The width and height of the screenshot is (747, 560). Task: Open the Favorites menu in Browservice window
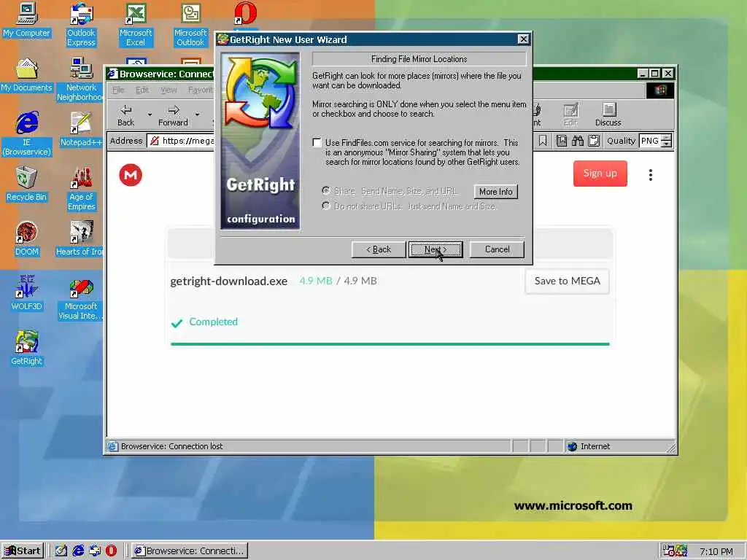pos(200,90)
